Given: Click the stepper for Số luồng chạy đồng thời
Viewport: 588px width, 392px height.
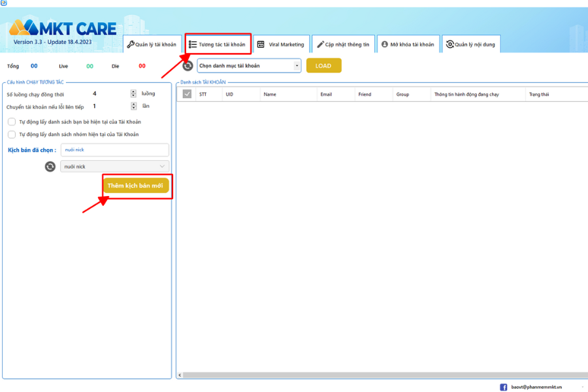Looking at the screenshot, I should pos(133,93).
